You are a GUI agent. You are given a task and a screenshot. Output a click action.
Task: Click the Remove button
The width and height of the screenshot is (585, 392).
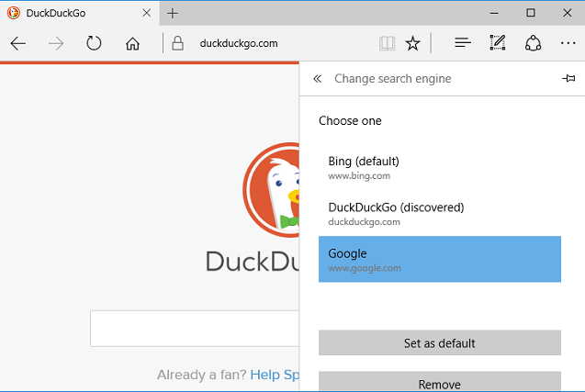click(440, 382)
